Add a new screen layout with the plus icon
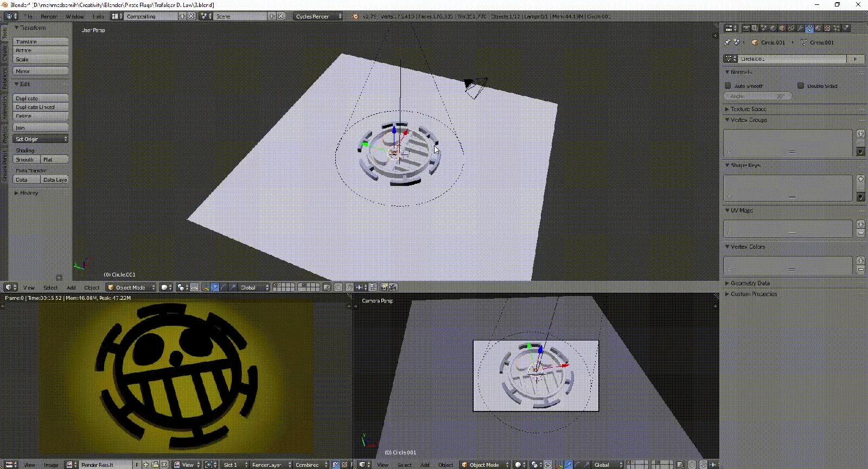 [182, 16]
